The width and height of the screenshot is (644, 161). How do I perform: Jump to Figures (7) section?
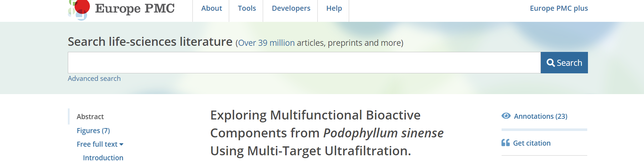(93, 131)
